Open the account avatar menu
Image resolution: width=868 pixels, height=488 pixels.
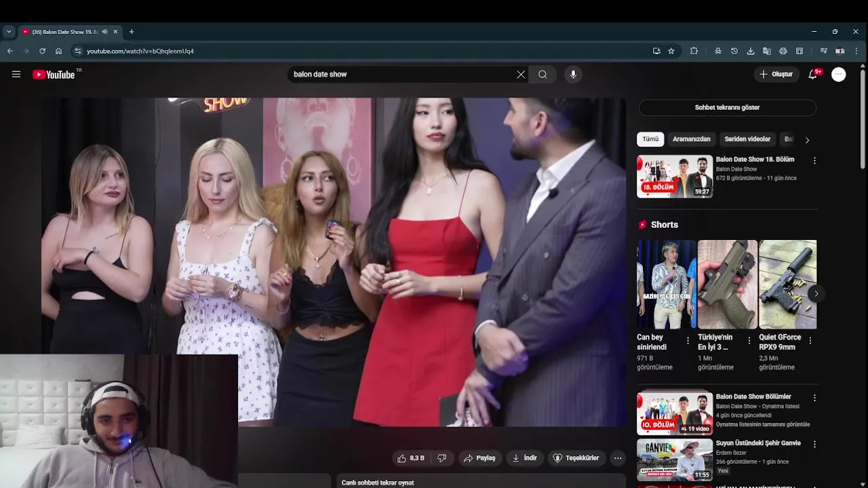(839, 75)
